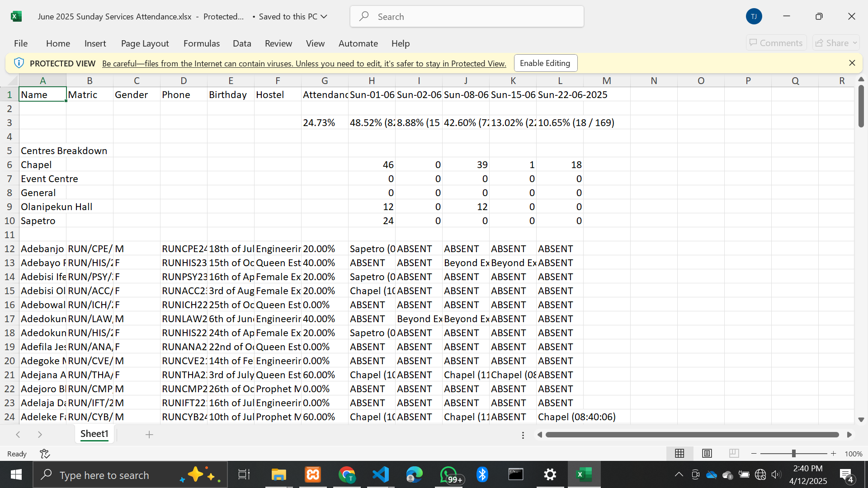Select column G header
The image size is (868, 488).
(325, 81)
